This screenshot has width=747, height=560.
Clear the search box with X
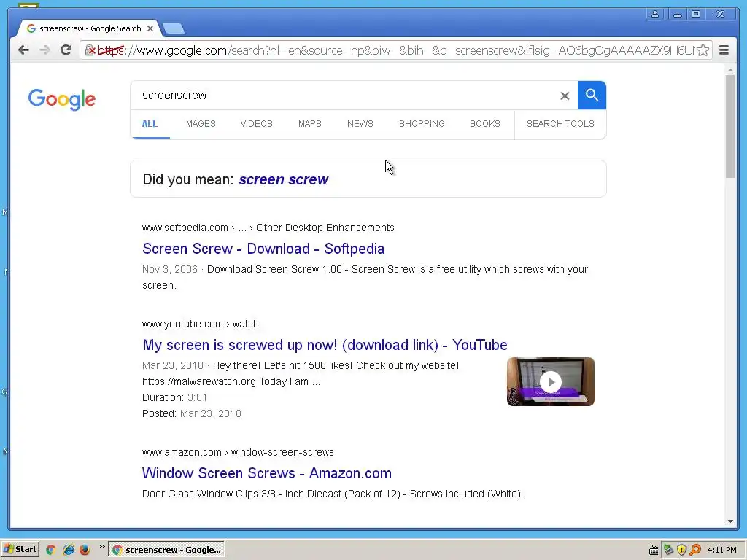point(565,96)
